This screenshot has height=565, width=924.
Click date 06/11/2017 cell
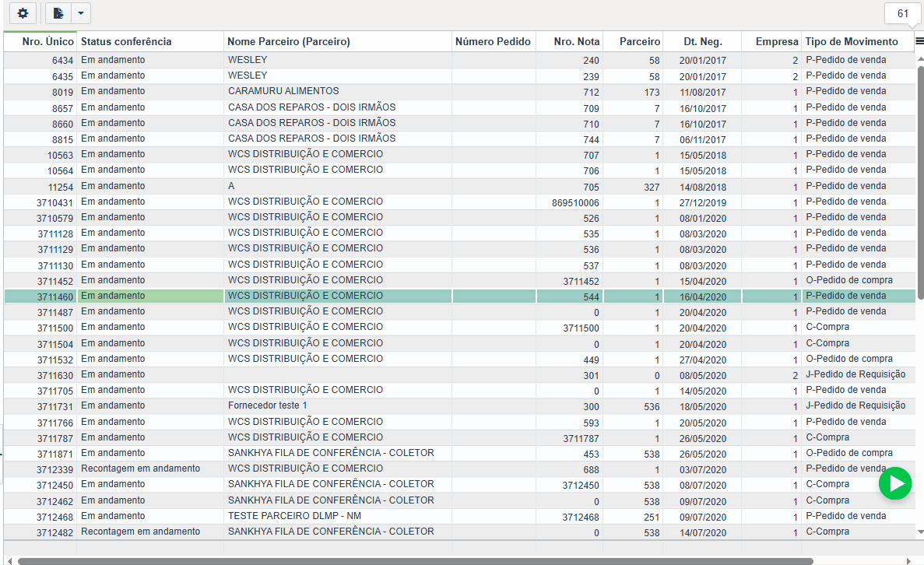click(x=702, y=139)
